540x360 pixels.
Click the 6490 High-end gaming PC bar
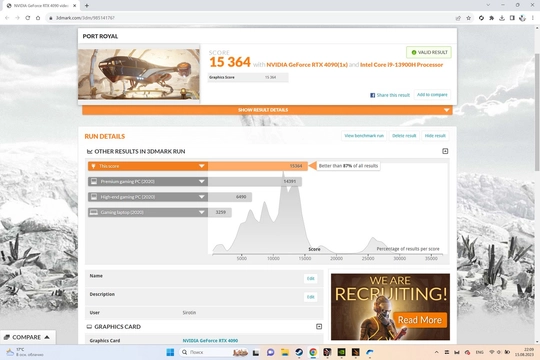[229, 197]
